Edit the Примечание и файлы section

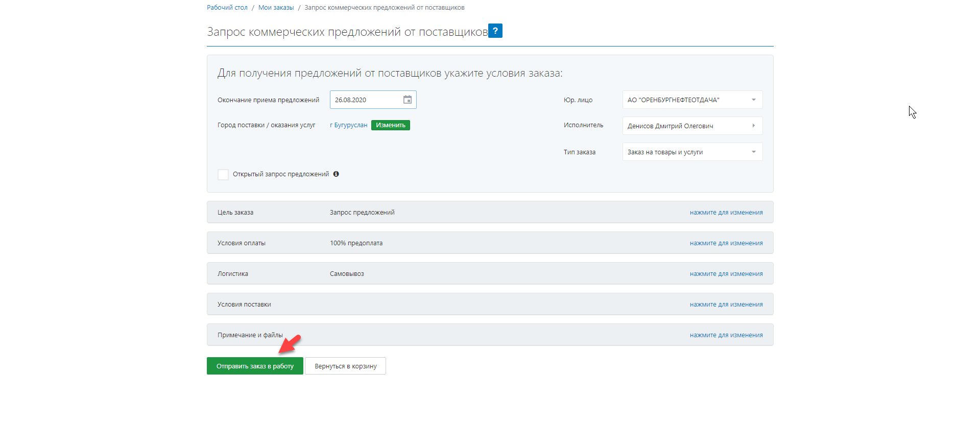point(726,335)
